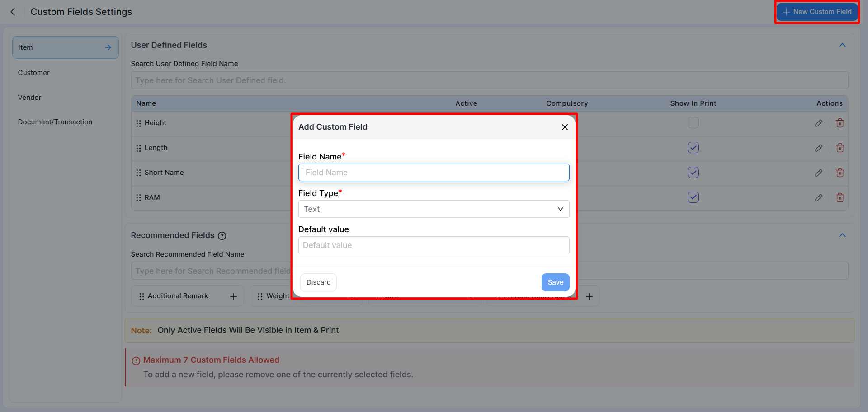This screenshot has width=868, height=412.
Task: Delete the RAM custom field
Action: tap(840, 197)
